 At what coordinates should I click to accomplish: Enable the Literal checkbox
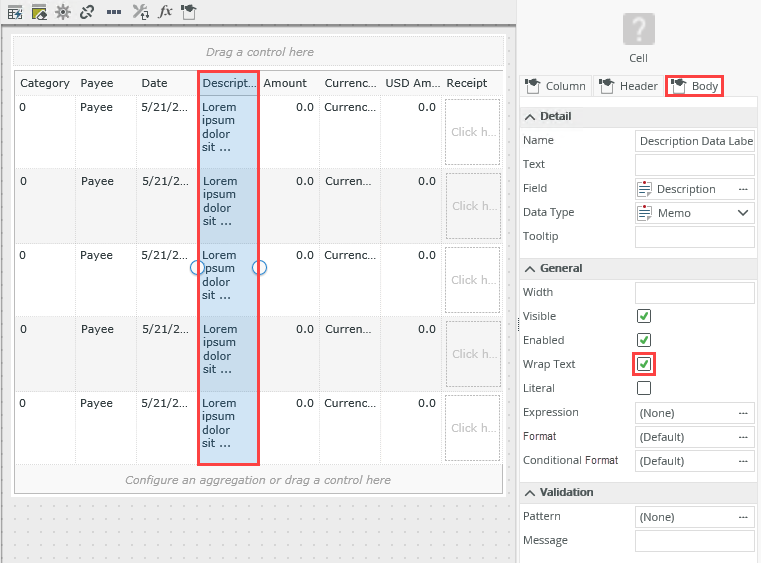644,388
